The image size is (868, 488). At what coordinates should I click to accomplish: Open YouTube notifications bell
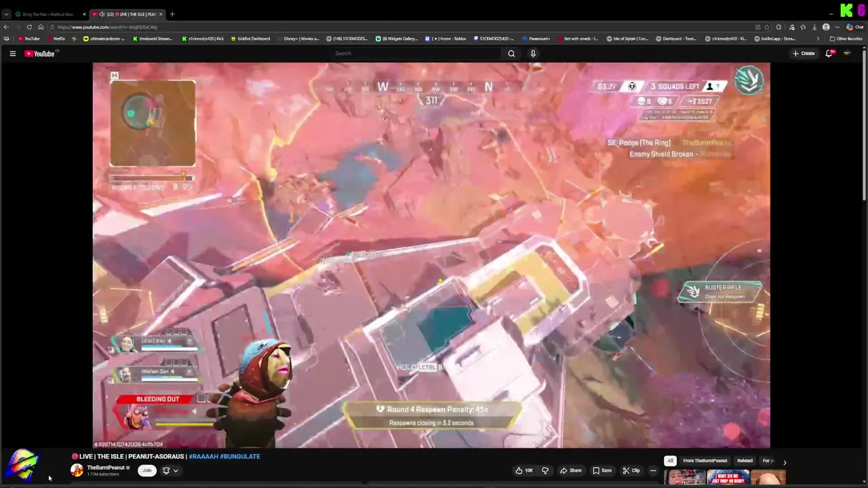point(829,54)
